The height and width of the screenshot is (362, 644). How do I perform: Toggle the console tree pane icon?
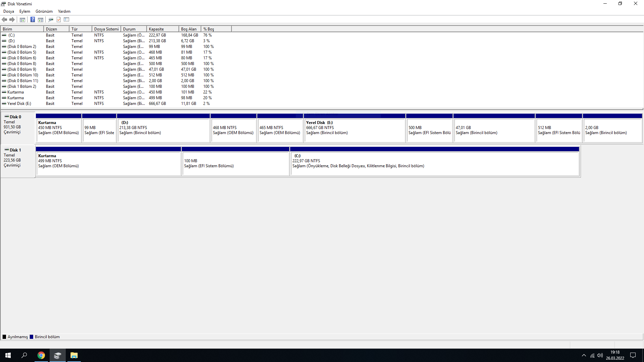coord(22,20)
